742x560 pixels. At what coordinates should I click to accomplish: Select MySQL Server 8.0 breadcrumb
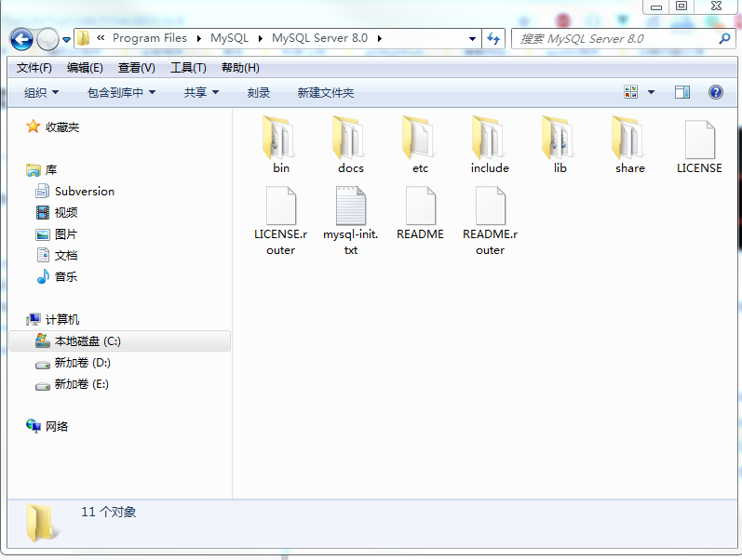(319, 38)
